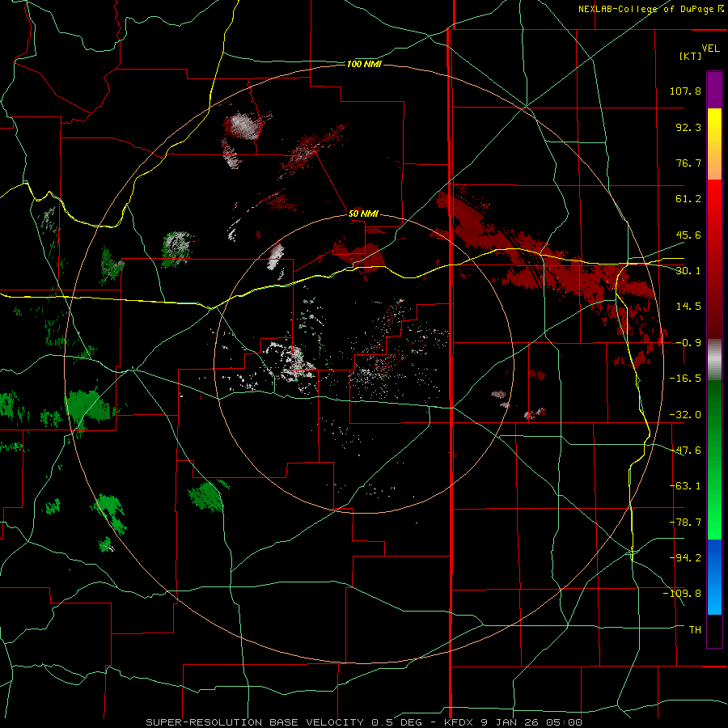Click the -78.7 legend value
This screenshot has height=728, width=728.
[x=685, y=523]
